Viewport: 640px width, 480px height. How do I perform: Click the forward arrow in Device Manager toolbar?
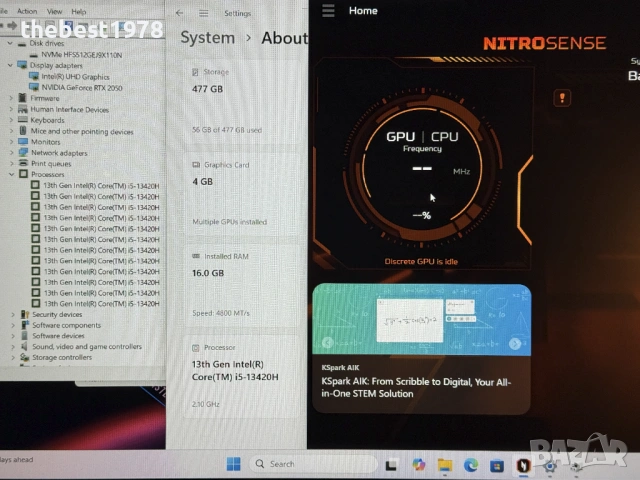click(12, 25)
